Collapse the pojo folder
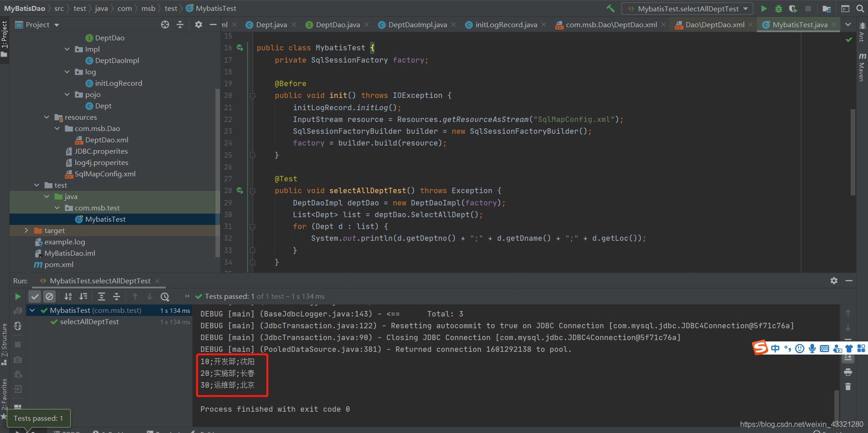868x433 pixels. click(x=67, y=94)
